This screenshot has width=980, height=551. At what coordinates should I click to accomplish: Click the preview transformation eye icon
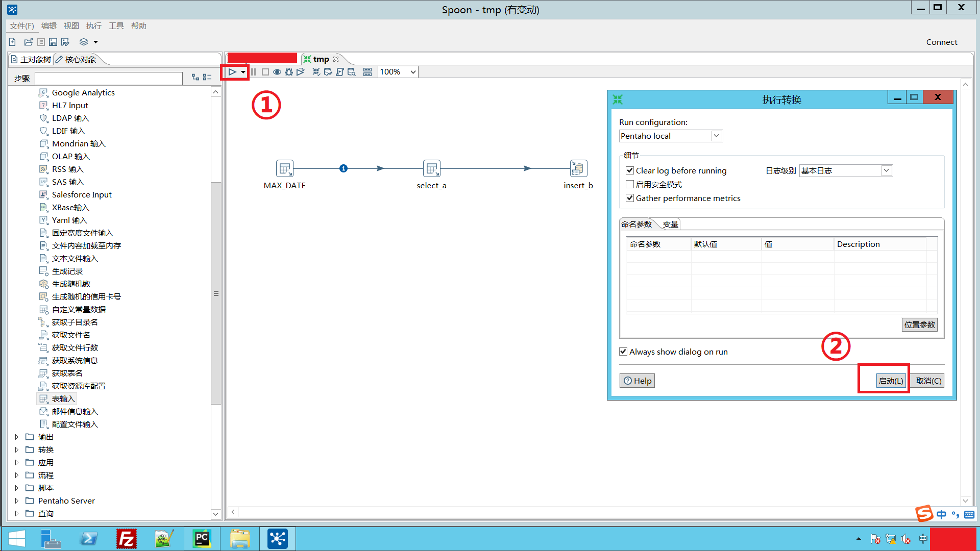click(277, 72)
